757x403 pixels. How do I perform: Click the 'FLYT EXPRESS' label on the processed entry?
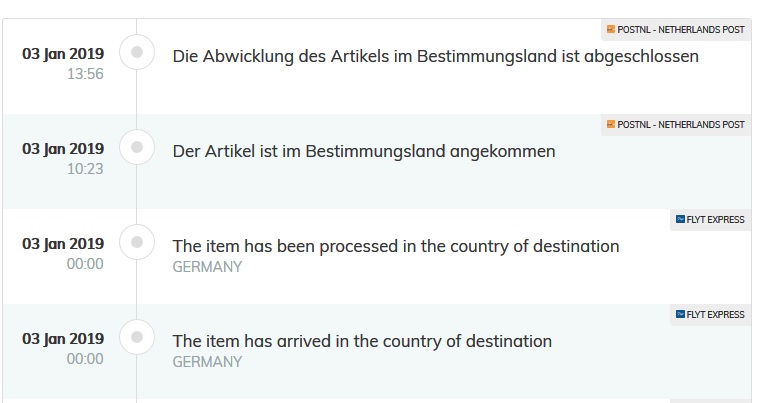716,219
